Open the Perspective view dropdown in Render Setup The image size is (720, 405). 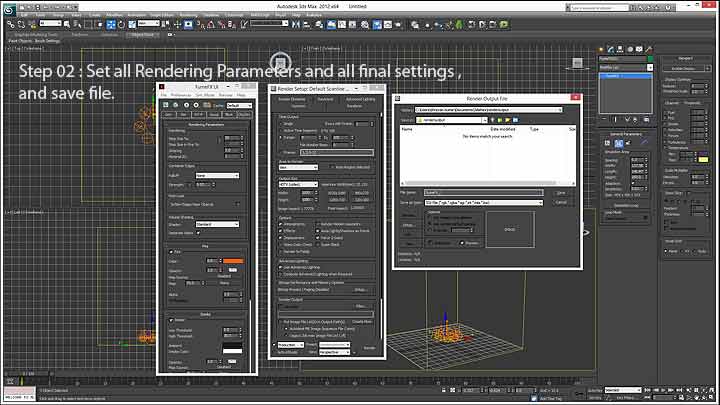click(x=335, y=352)
